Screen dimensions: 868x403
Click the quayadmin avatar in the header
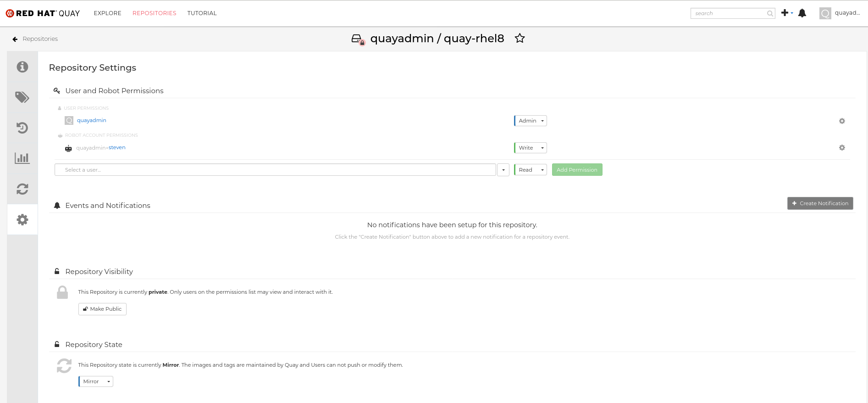point(825,13)
